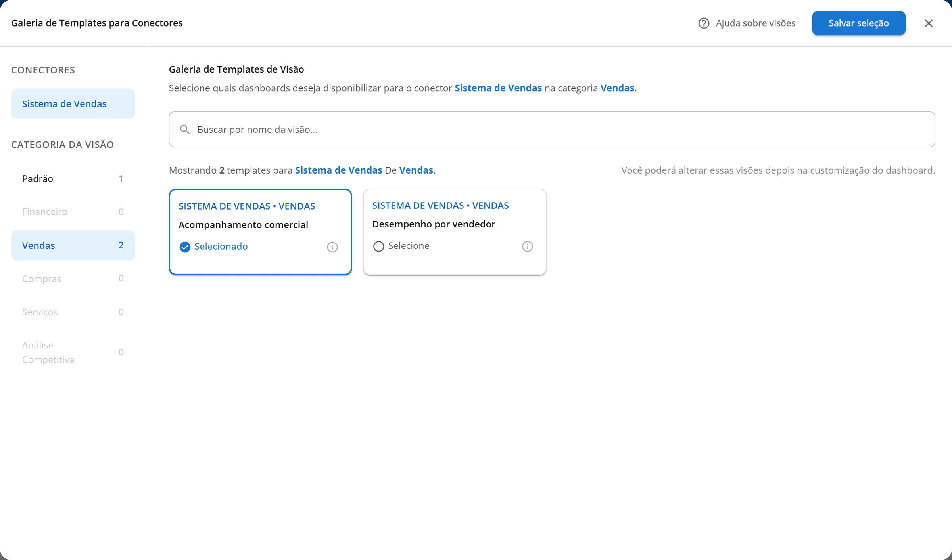Viewport: 952px width, 560px height.
Task: Close the template gallery dialog
Action: tap(929, 23)
